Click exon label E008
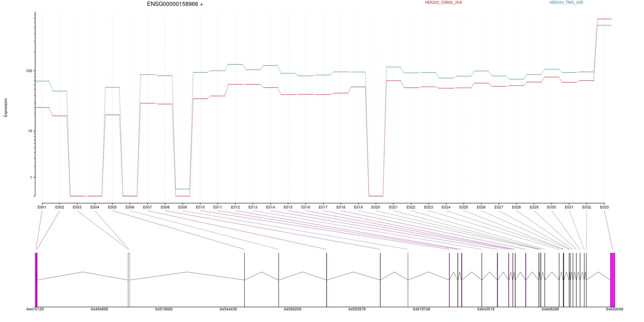This screenshot has width=644, height=322. [165, 207]
